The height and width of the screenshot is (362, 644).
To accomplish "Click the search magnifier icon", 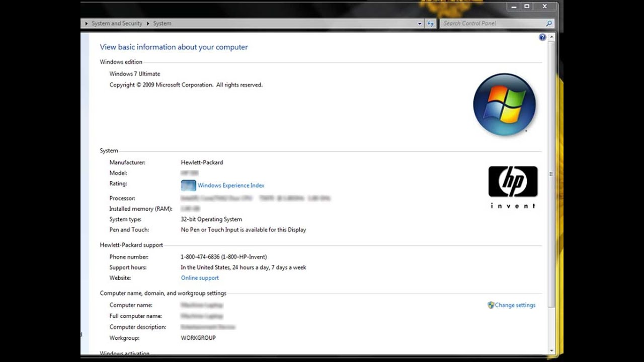I will [x=549, y=24].
